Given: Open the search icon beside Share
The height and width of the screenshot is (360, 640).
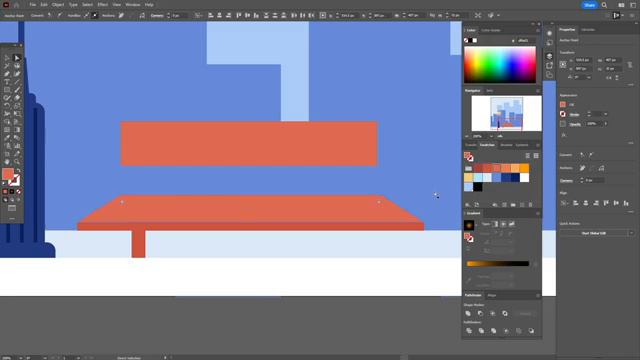Looking at the screenshot, I should pos(604,5).
